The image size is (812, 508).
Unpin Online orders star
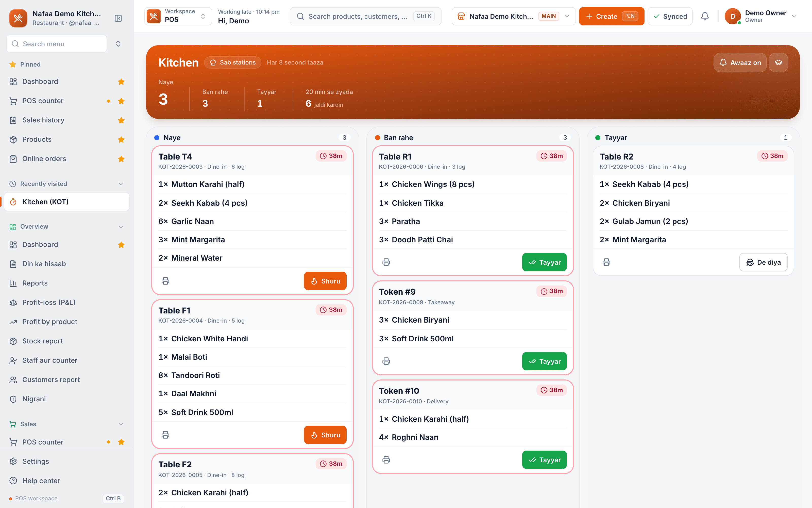pyautogui.click(x=122, y=159)
